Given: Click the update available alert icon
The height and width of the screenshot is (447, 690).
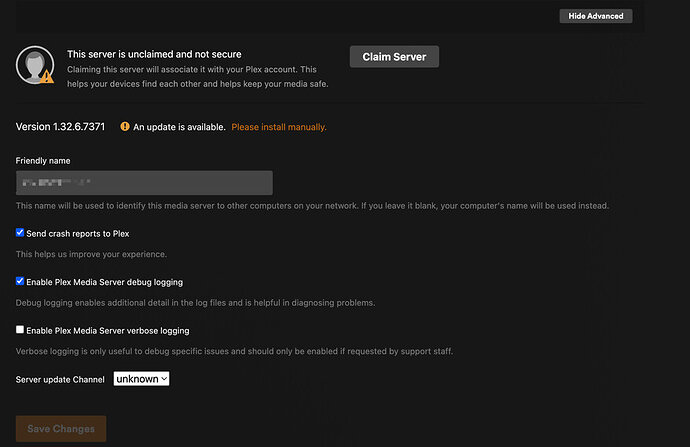Looking at the screenshot, I should click(x=125, y=127).
